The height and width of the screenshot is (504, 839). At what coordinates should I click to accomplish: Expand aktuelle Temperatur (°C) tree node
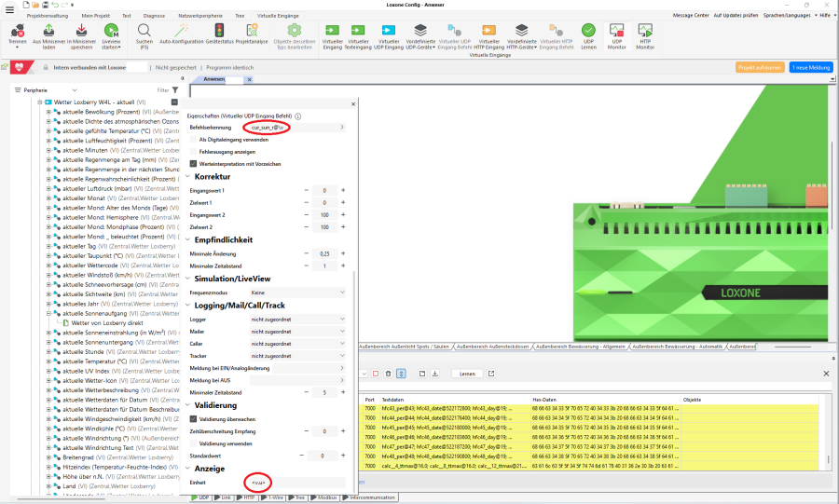point(48,361)
